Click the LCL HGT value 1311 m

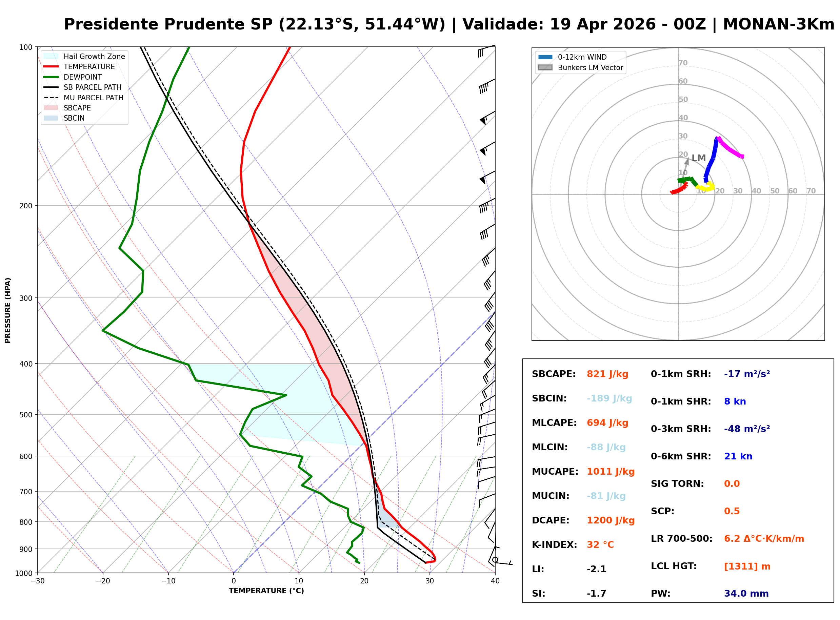click(748, 567)
